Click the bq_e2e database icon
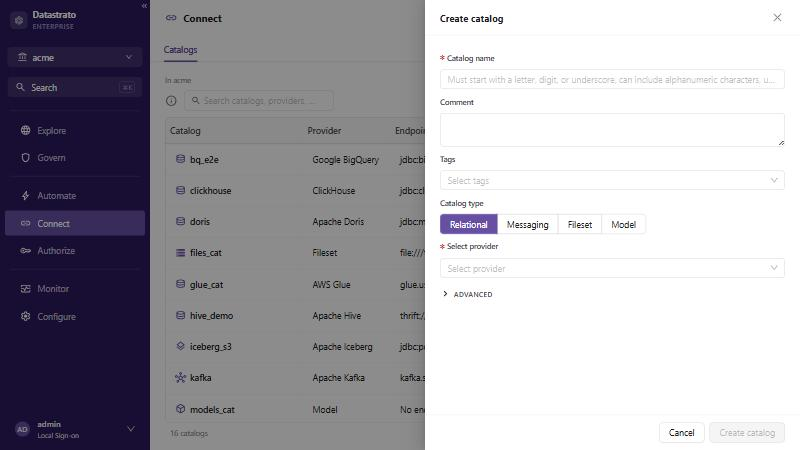This screenshot has height=450, width=800. (x=181, y=159)
